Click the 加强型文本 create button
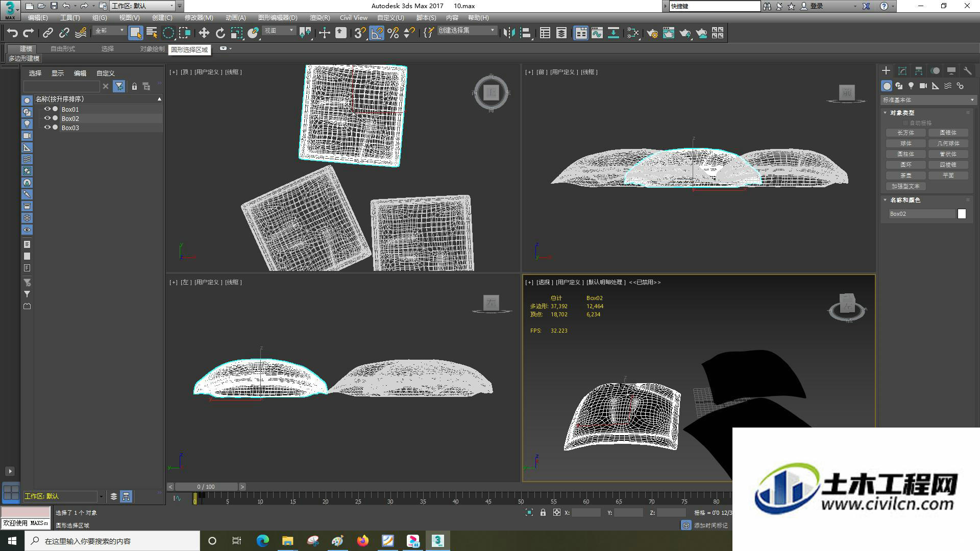 point(906,186)
